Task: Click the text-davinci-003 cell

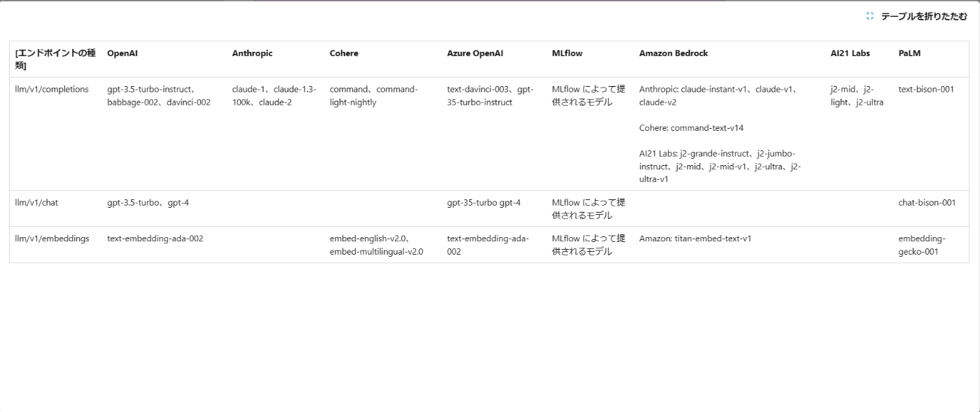Action: [491, 96]
